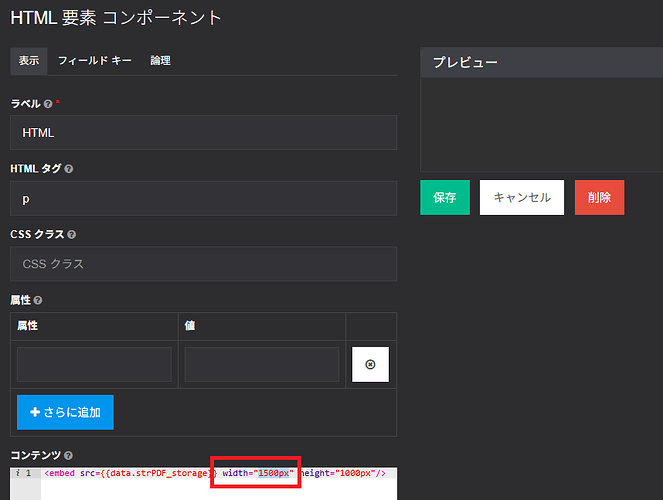This screenshot has height=500, width=663.
Task: Open the ラベル help tooltip icon
Action: [x=48, y=104]
